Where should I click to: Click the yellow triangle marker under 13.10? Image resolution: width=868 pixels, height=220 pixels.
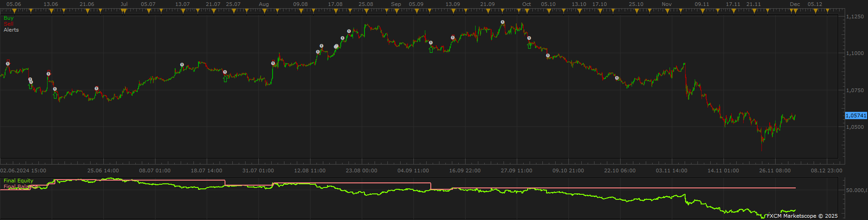pyautogui.click(x=579, y=11)
